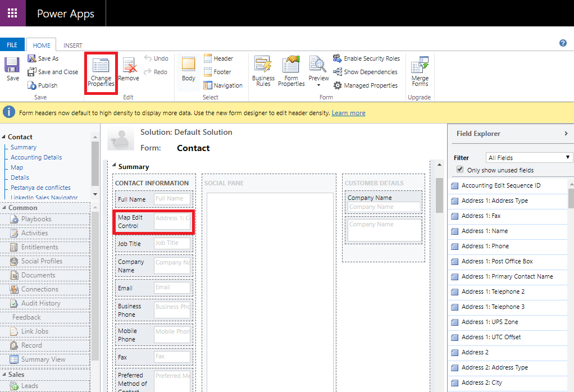Pick Accounting Edit Sequence ID field
574x392 pixels.
pyautogui.click(x=507, y=185)
